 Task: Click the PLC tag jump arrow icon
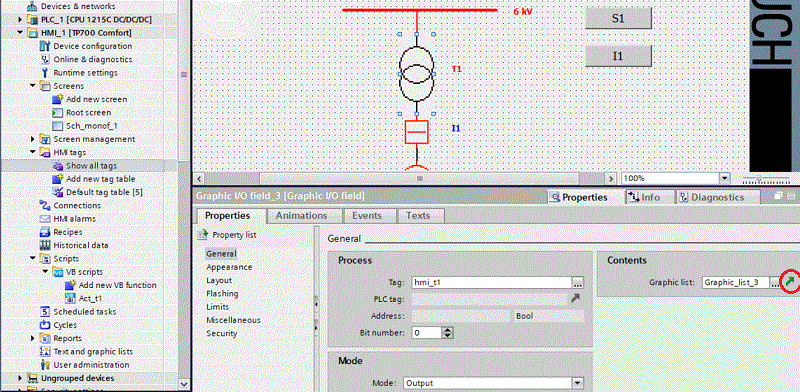click(x=575, y=299)
